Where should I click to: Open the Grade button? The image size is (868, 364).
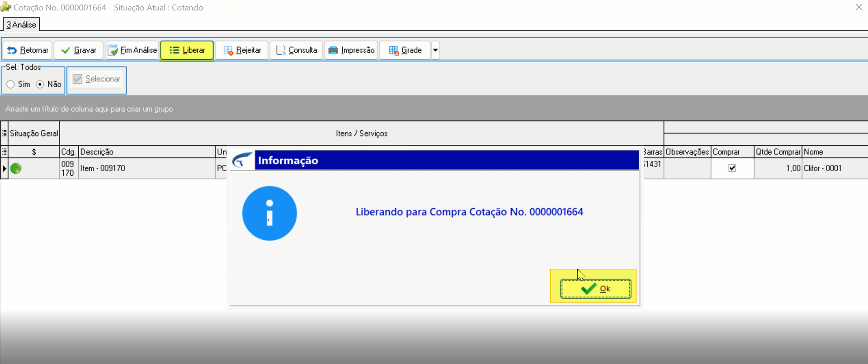pos(405,50)
